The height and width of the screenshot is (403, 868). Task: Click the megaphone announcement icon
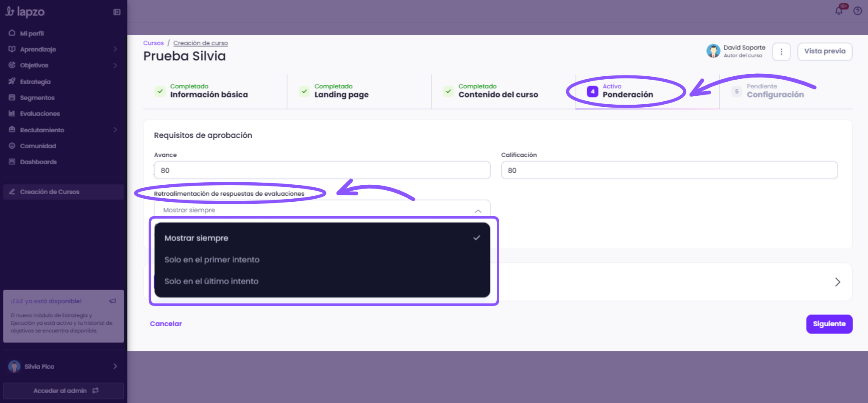click(x=112, y=301)
